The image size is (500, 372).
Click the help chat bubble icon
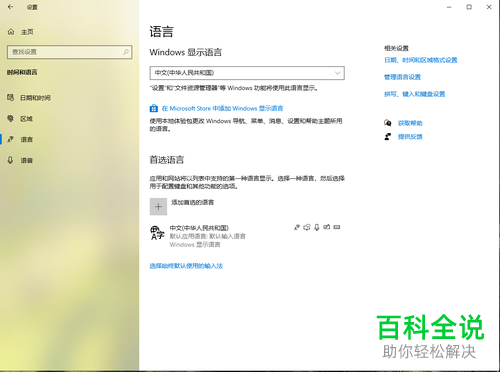(x=388, y=123)
